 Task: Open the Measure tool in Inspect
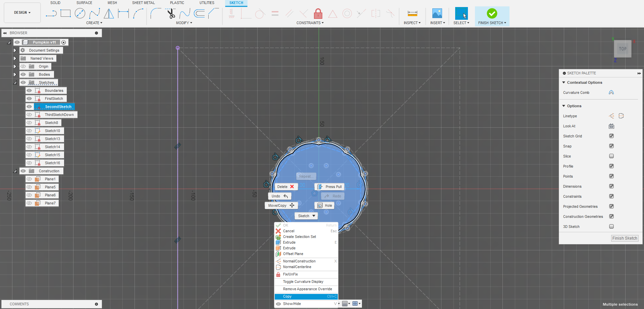(x=412, y=13)
